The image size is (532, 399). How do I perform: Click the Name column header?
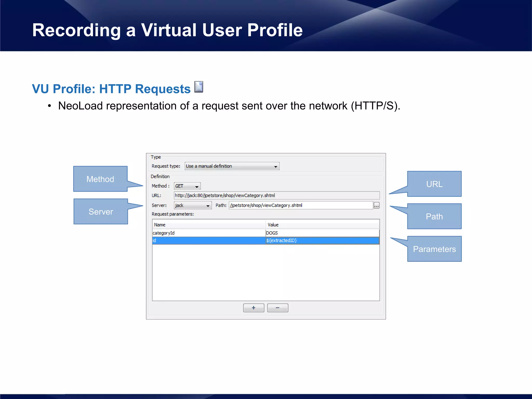click(x=209, y=225)
